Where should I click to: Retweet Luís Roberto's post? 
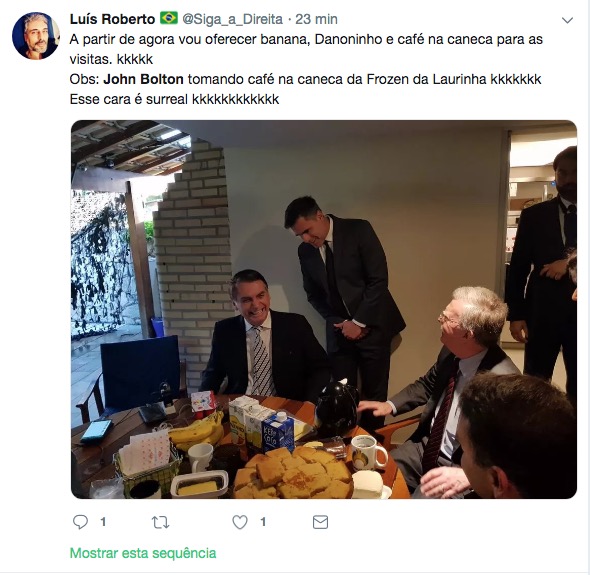tap(160, 522)
